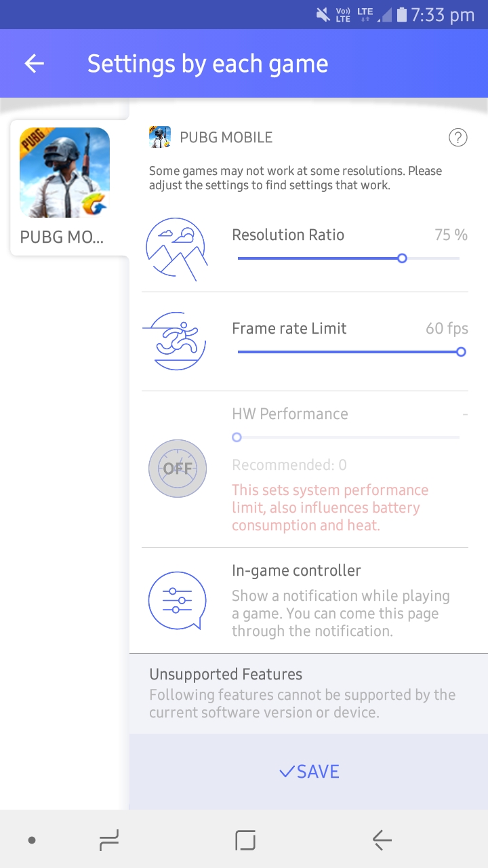The image size is (488, 868).
Task: Tap the SAVE button
Action: coord(308,772)
